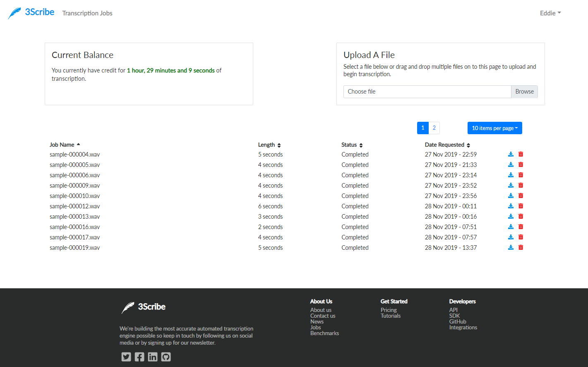Browse for a file to upload
The height and width of the screenshot is (367, 588).
click(x=524, y=92)
